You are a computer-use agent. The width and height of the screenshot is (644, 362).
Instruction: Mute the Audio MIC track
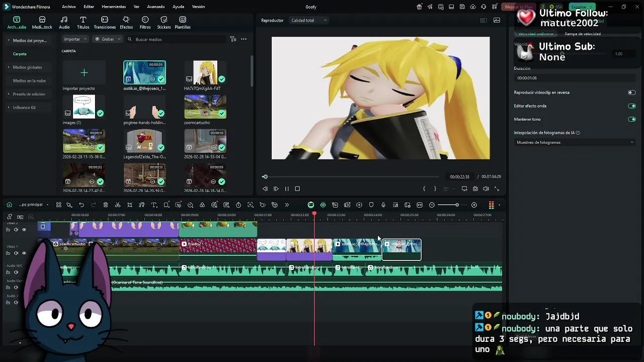[16, 272]
